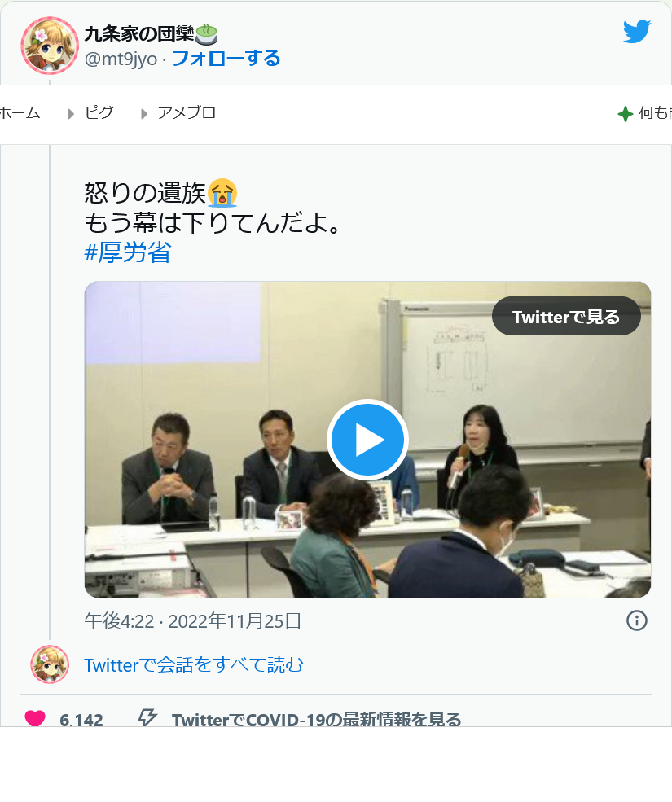Click the arrow before アメブロ
The image size is (672, 802).
coord(144,113)
